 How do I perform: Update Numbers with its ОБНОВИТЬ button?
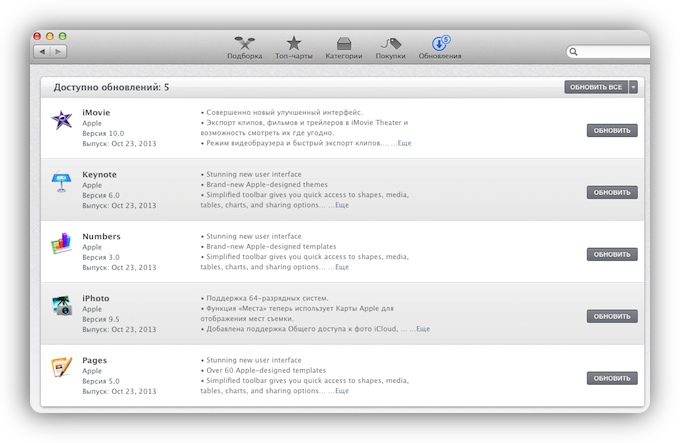612,254
